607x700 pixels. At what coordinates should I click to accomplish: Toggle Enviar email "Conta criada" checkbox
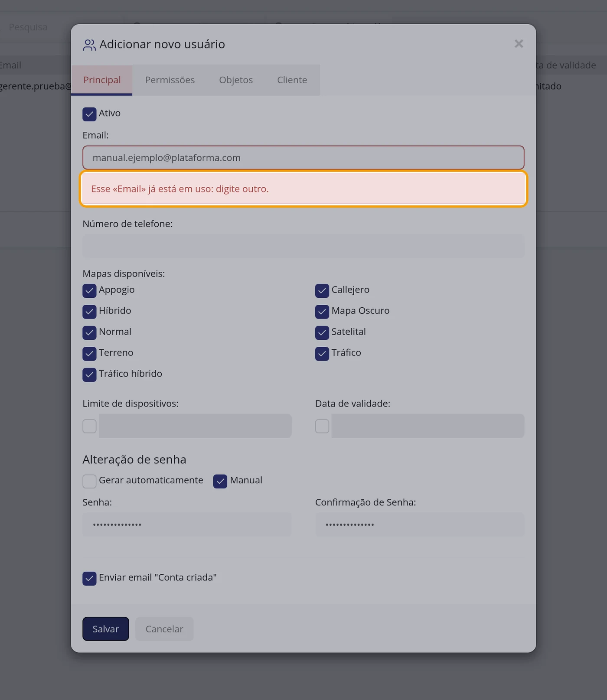(x=89, y=578)
